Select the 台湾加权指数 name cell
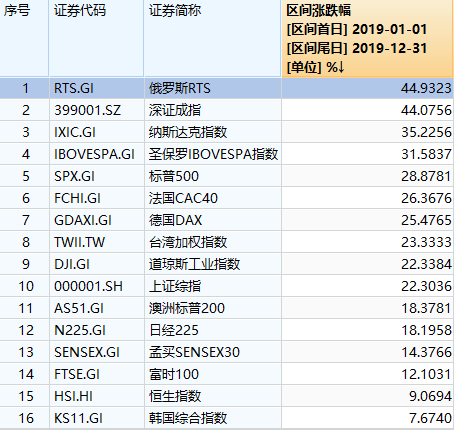Screen dimensions: 457x435 click(213, 242)
